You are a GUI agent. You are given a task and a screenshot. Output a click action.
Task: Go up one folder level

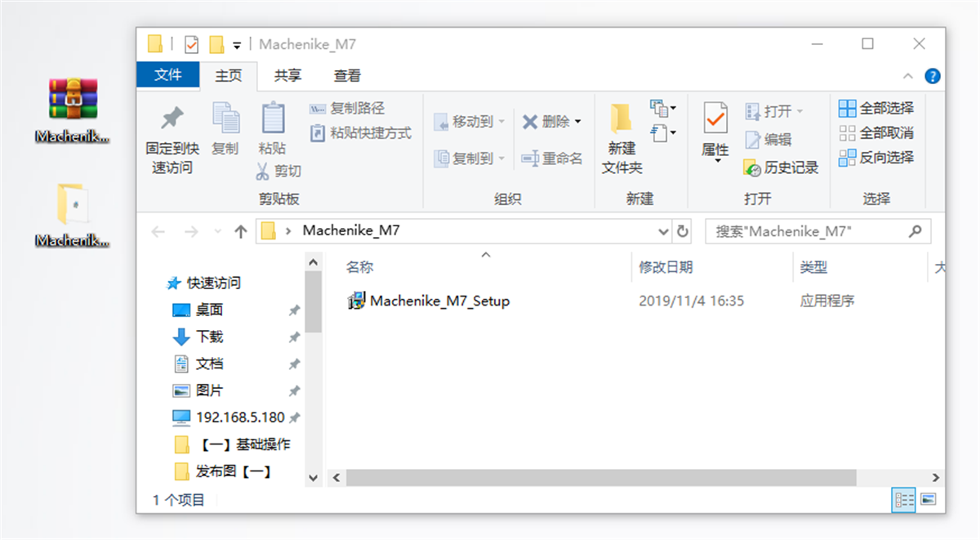point(240,231)
